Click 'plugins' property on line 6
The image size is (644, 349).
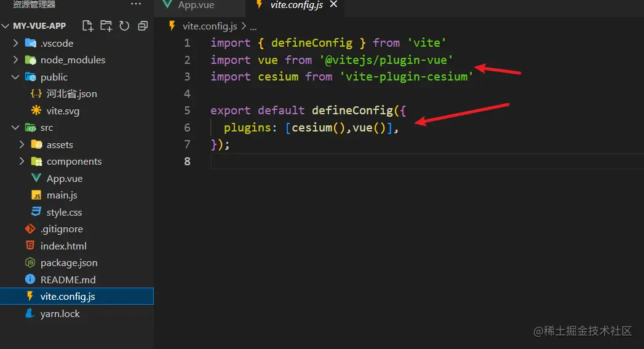[247, 128]
